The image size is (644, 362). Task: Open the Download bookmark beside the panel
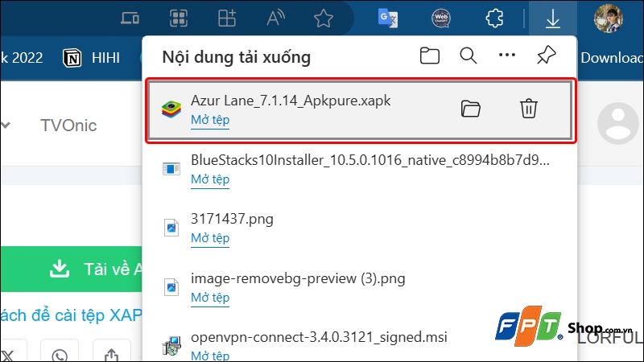coord(612,58)
